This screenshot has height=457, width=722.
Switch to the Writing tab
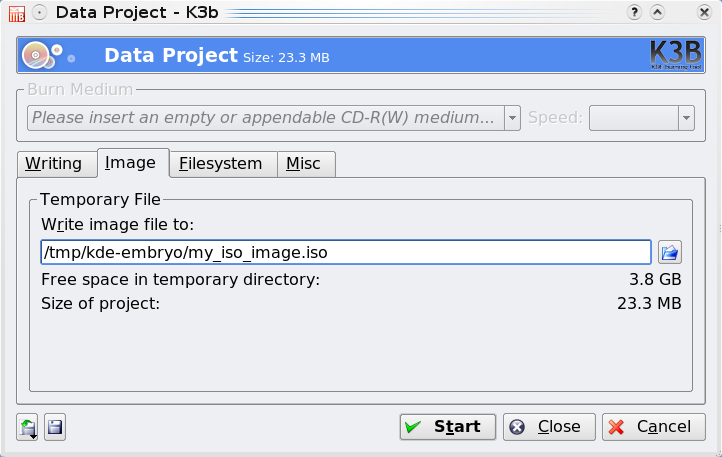[x=54, y=164]
